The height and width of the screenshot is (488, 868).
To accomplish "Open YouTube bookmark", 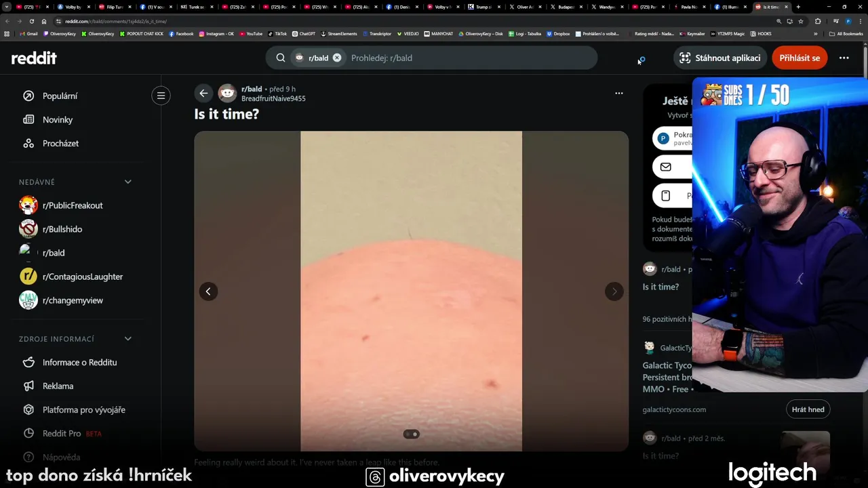I will click(x=251, y=33).
